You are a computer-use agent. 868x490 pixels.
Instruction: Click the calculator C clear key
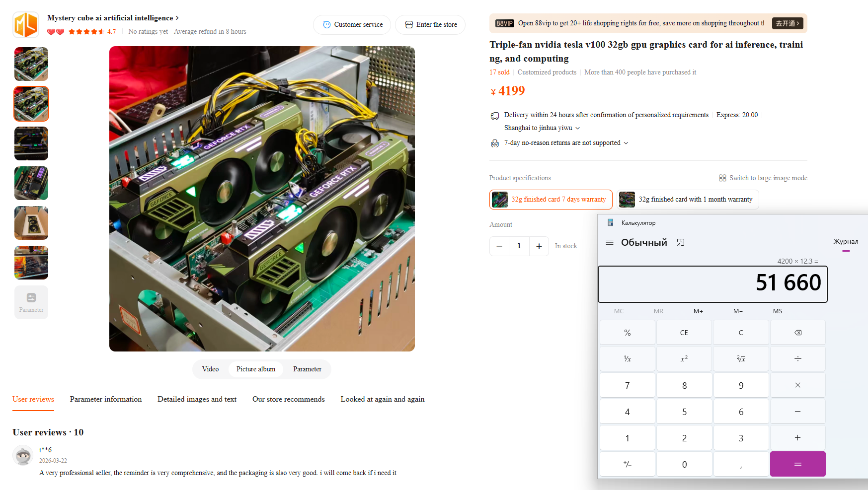point(741,333)
